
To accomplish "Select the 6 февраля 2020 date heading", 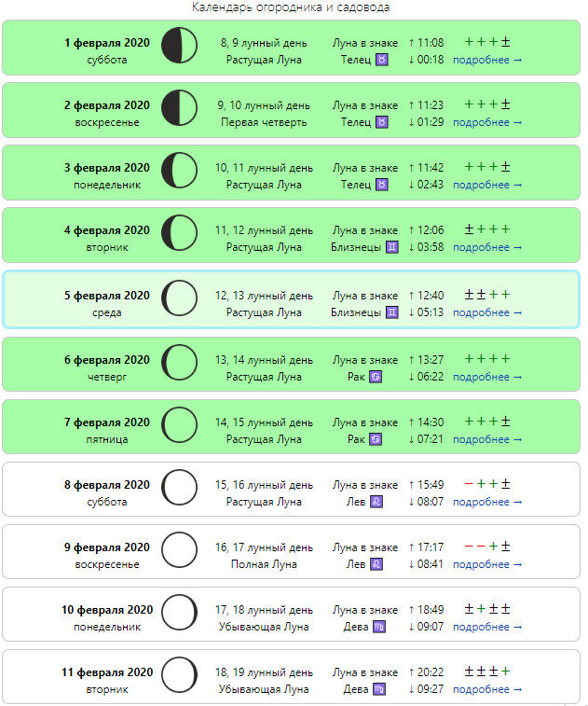I will [106, 360].
